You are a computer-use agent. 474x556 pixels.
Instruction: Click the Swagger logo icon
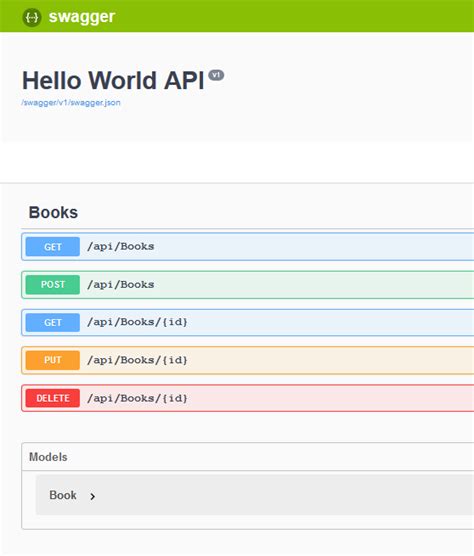point(32,17)
